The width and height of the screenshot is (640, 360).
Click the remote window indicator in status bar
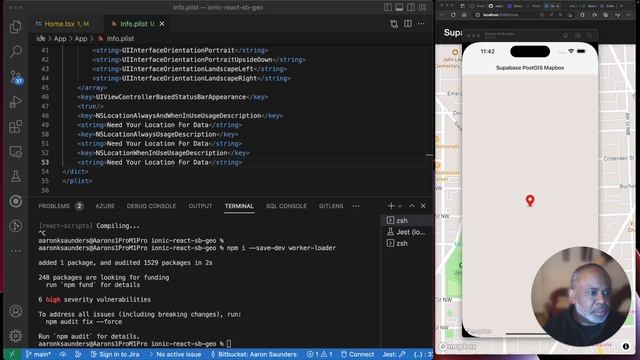[11, 354]
